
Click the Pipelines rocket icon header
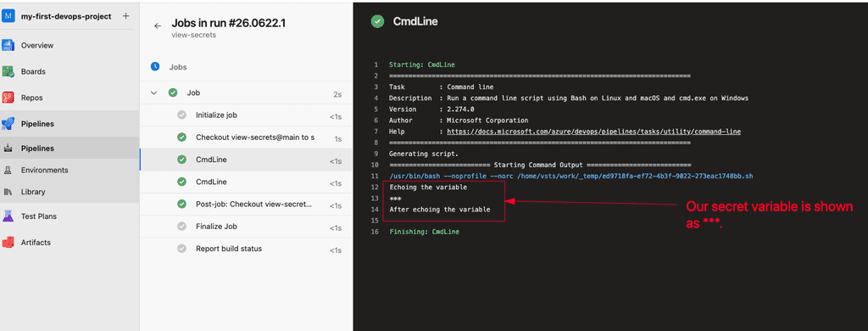pyautogui.click(x=8, y=124)
